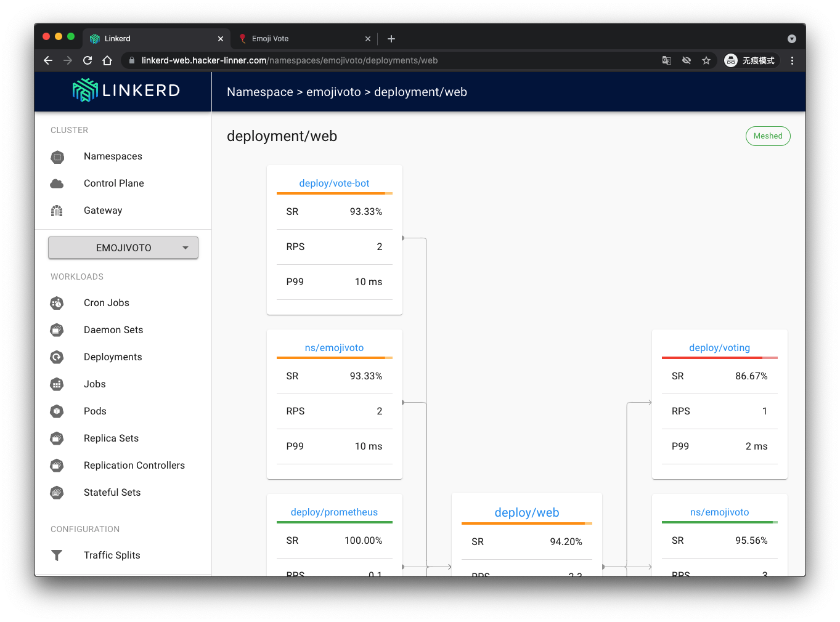Image resolution: width=840 pixels, height=622 pixels.
Task: Open Stateful Sets in the sidebar
Action: [x=112, y=493]
